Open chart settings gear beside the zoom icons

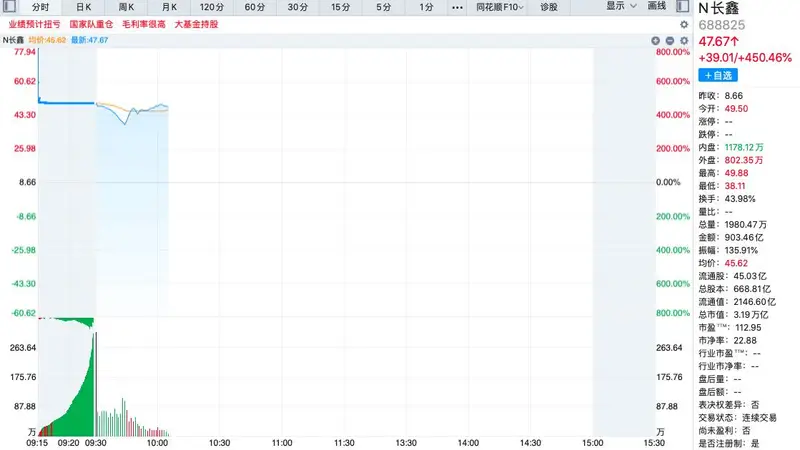click(684, 40)
